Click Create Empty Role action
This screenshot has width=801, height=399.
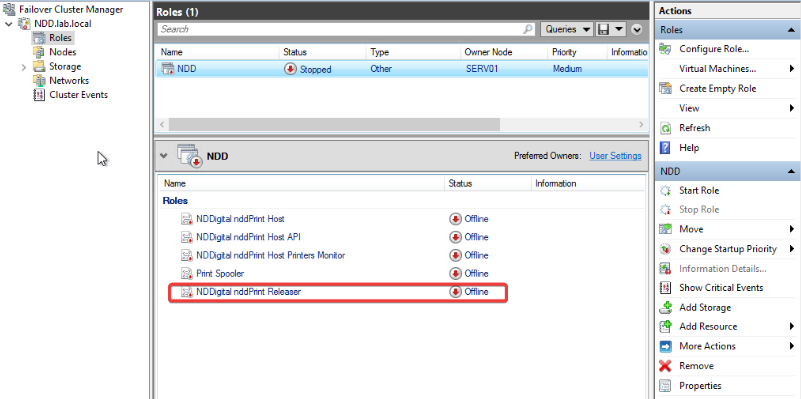tap(717, 88)
